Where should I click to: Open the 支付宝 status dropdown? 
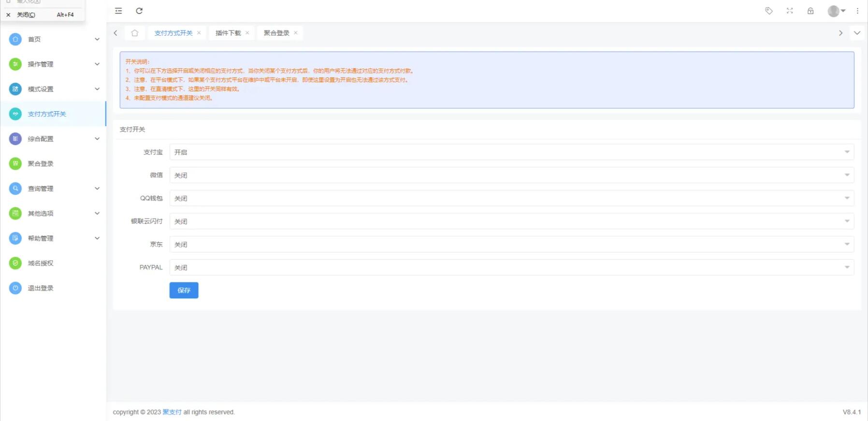coord(511,152)
